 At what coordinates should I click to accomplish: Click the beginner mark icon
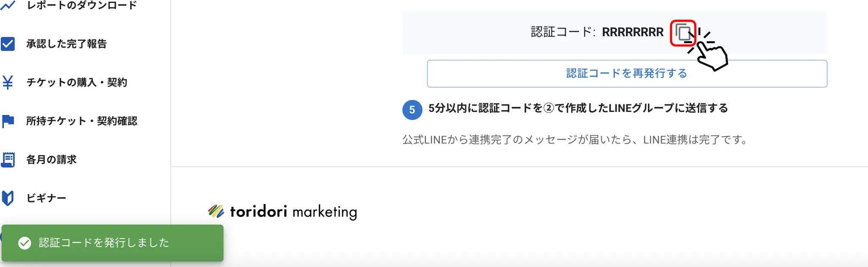[x=8, y=198]
